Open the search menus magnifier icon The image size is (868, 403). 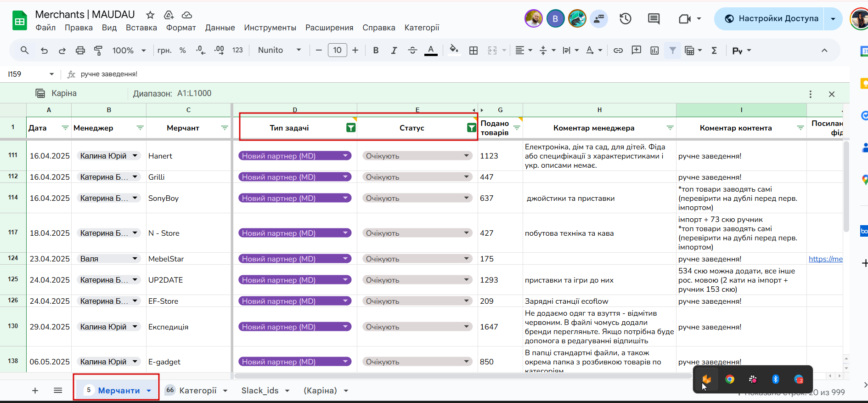click(x=25, y=51)
